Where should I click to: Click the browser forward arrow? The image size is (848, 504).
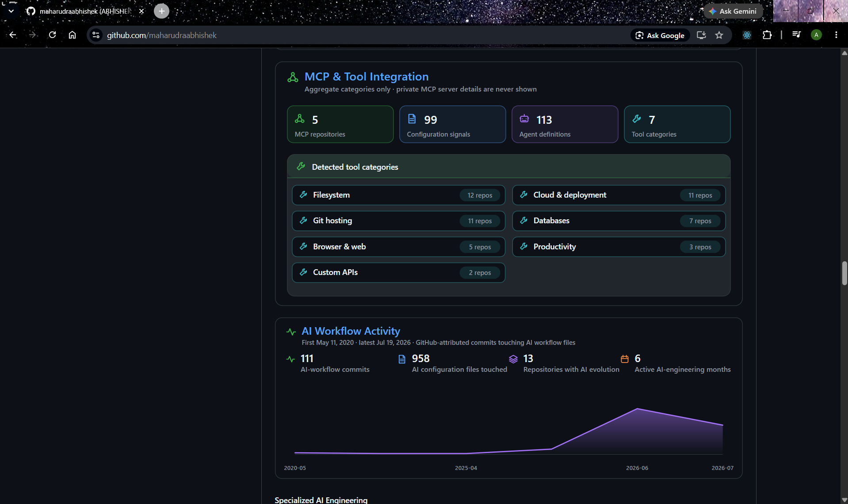tap(32, 35)
